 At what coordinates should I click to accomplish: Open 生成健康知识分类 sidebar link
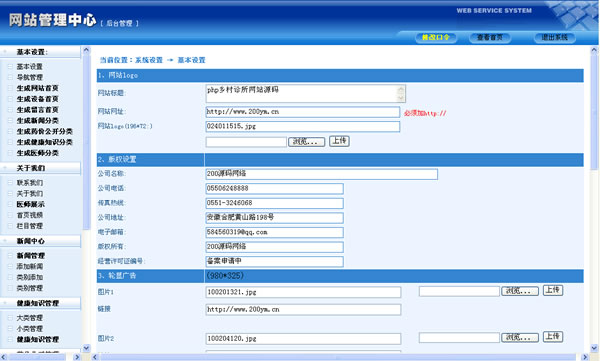pos(44,142)
